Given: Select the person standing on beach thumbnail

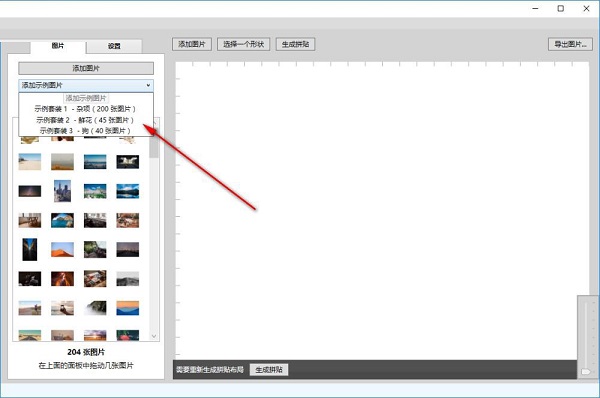Looking at the screenshot, I should 30,308.
